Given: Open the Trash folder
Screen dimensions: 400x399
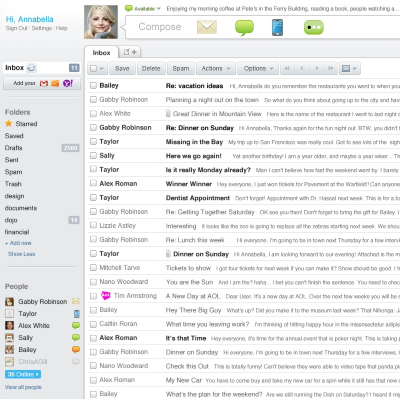Looking at the screenshot, I should 13,184.
